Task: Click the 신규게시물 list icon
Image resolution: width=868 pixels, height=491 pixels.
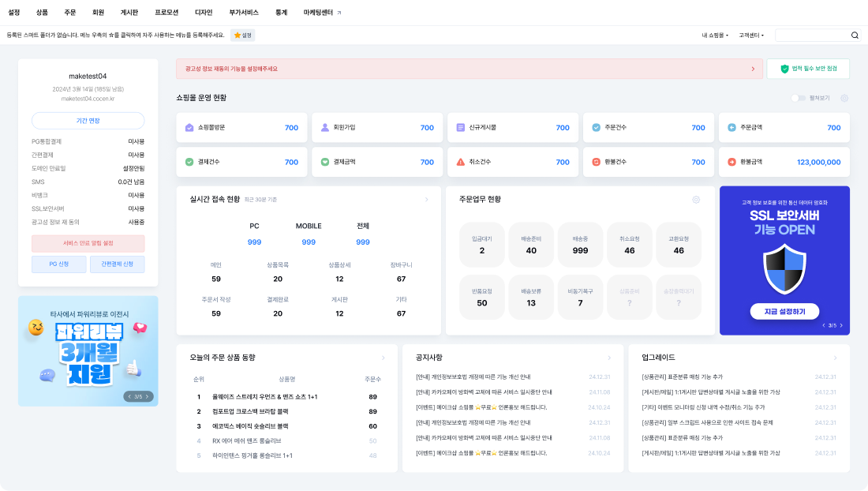Action: [461, 127]
